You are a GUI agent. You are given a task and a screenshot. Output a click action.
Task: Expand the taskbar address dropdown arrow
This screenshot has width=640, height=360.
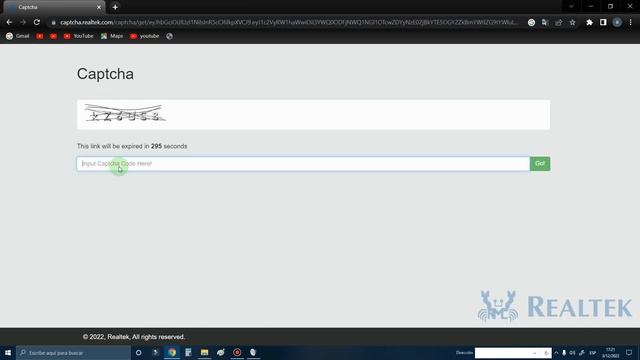[x=535, y=353]
